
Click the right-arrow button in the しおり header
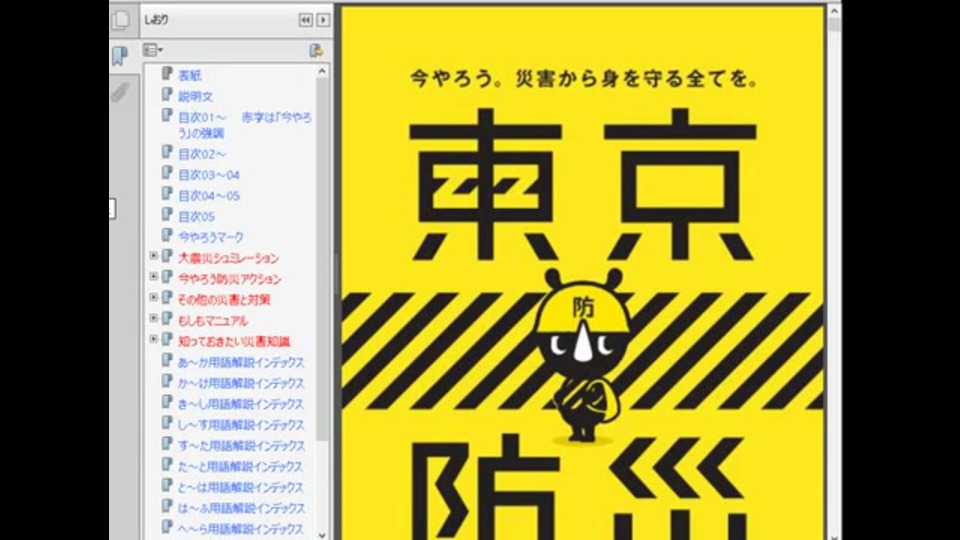tap(323, 20)
